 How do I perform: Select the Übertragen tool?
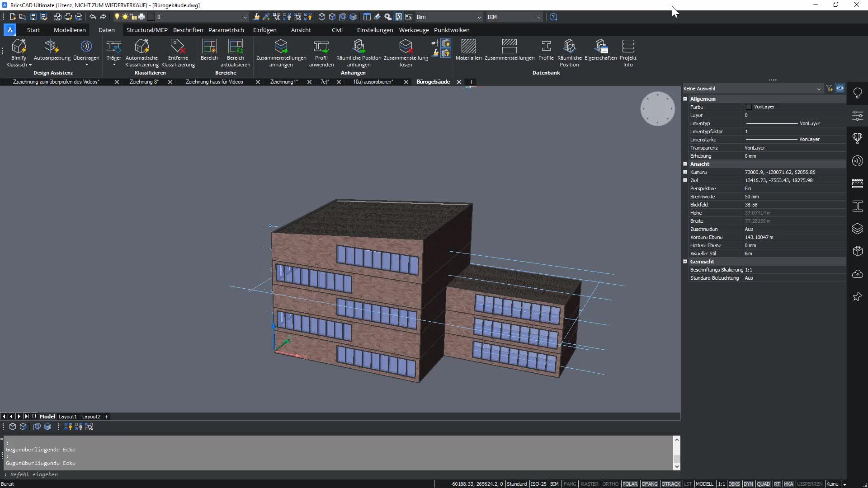point(86,52)
